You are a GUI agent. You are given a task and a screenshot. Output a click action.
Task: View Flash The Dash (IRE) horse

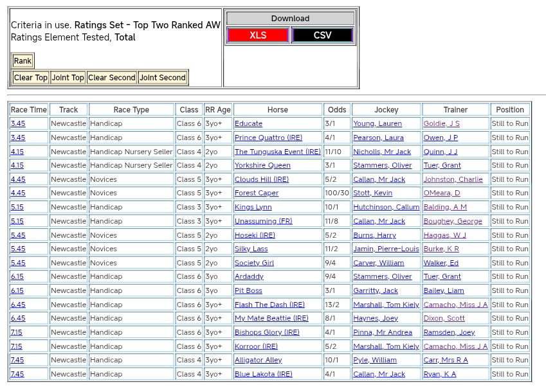[x=269, y=305]
